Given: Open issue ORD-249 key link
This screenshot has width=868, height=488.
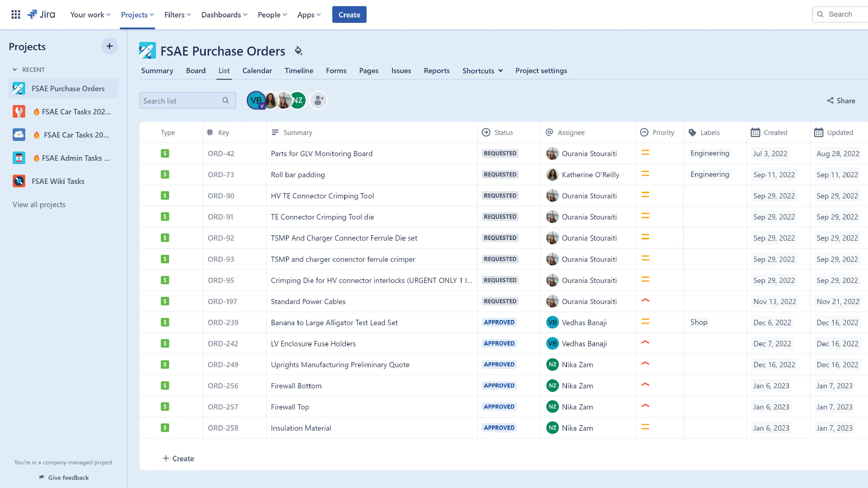Looking at the screenshot, I should 223,365.
